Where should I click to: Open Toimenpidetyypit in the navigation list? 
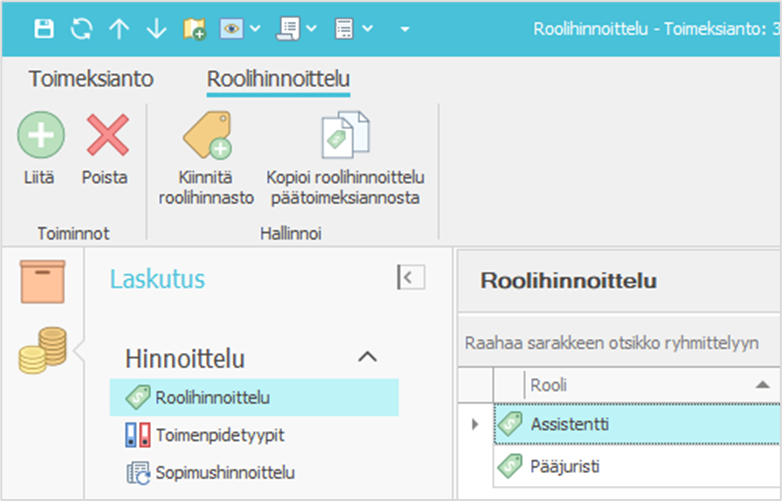click(x=211, y=435)
